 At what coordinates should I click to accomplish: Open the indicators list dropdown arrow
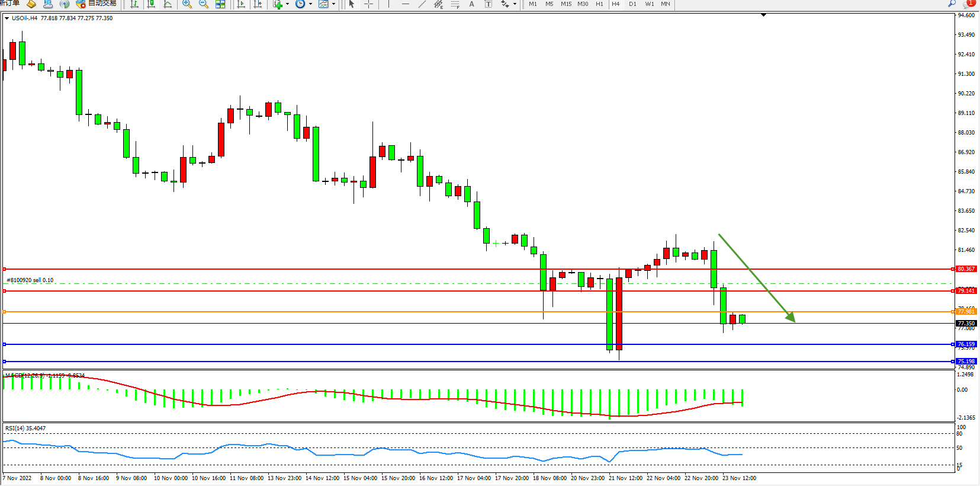tap(288, 4)
